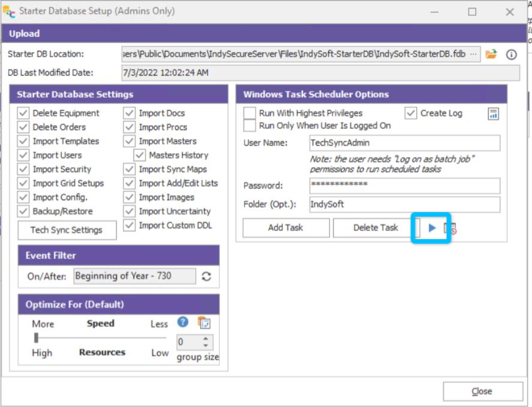Increase group size with up arrow
Image resolution: width=532 pixels, height=407 pixels.
(x=205, y=339)
